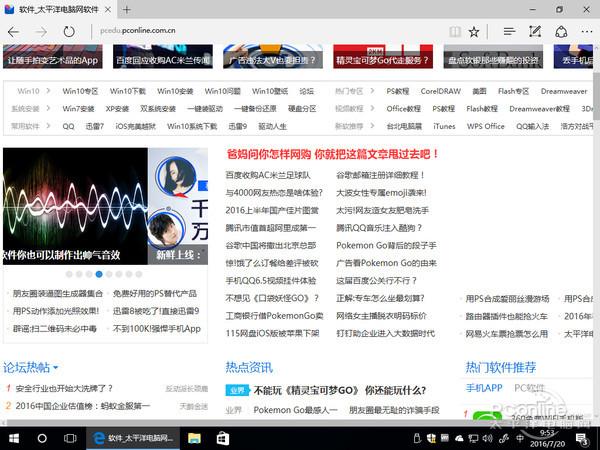Click the network tray icon
Screen dimensions: 600x450
[473, 439]
